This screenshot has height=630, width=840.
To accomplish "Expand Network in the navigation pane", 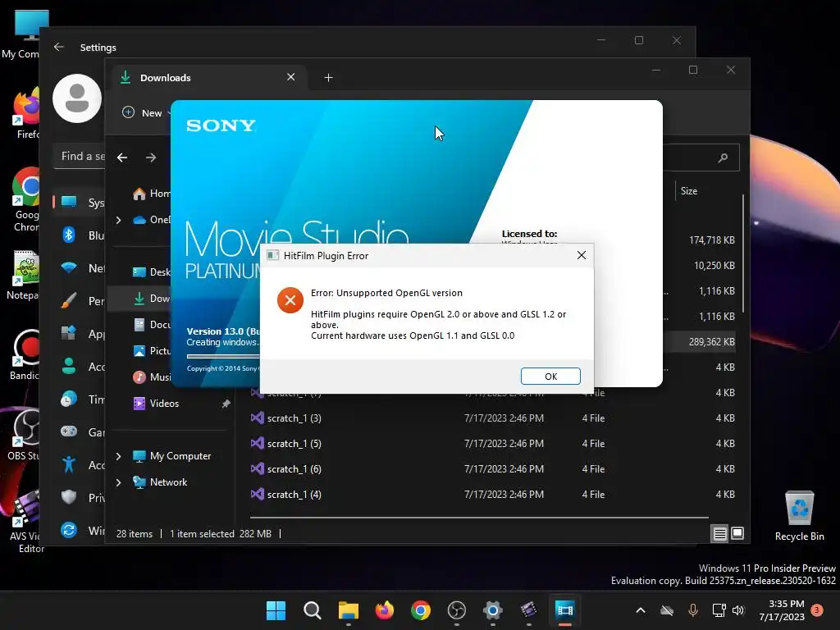I will [118, 482].
